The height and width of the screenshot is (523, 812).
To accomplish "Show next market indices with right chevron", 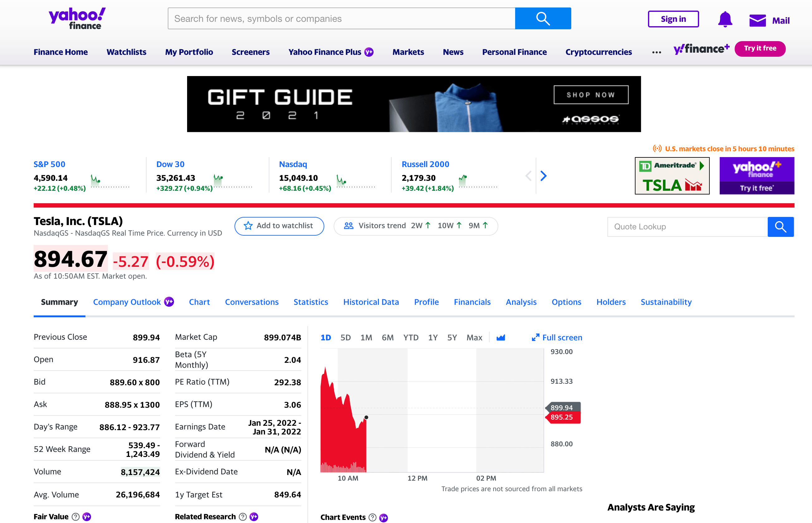I will coord(543,176).
